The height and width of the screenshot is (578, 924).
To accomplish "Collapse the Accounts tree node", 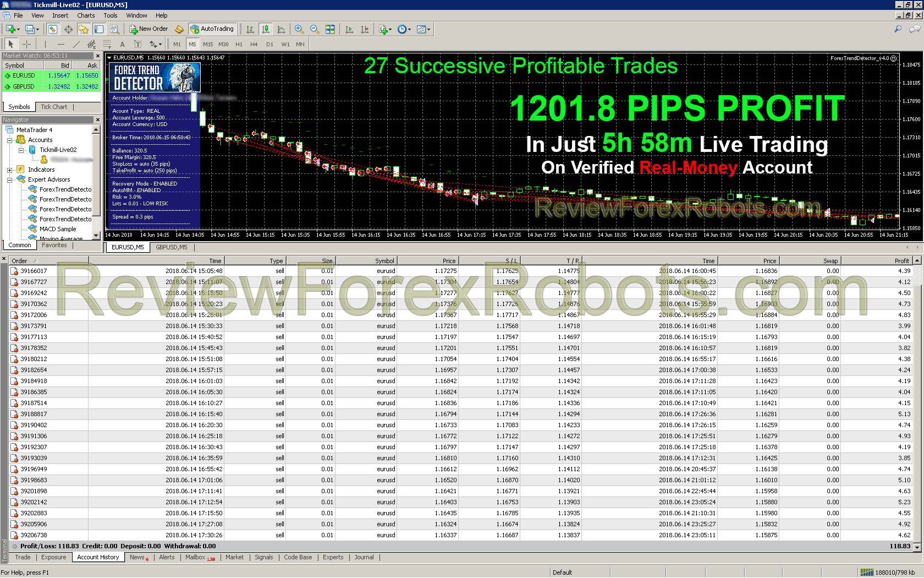I will click(x=9, y=140).
